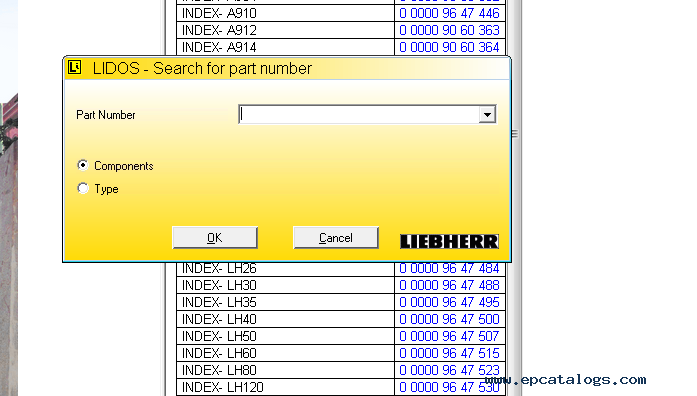Screen dimensions: 697x396
Task: Click the INDEX- LH40 cell
Action: coord(285,319)
